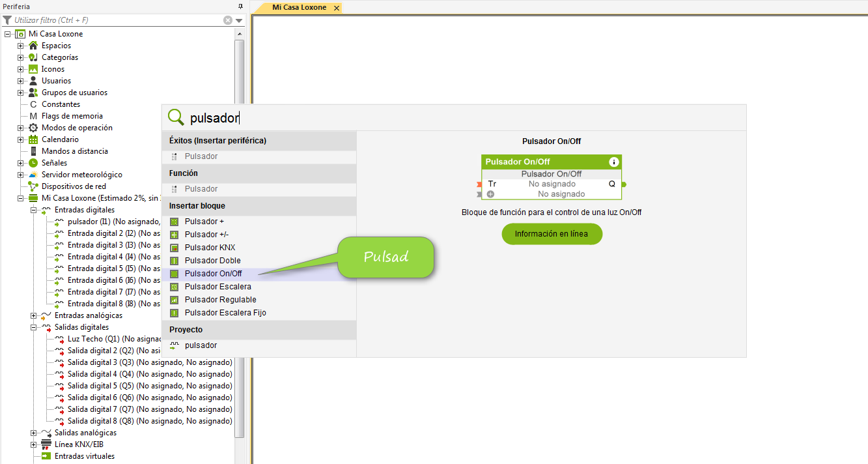The width and height of the screenshot is (868, 464).
Task: Select Luz Techo (Q1) output
Action: coord(94,339)
